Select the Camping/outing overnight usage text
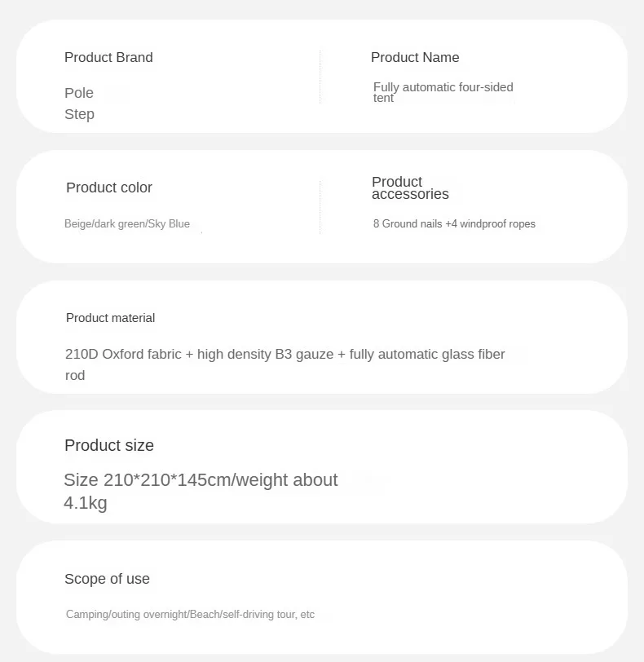 pos(190,614)
